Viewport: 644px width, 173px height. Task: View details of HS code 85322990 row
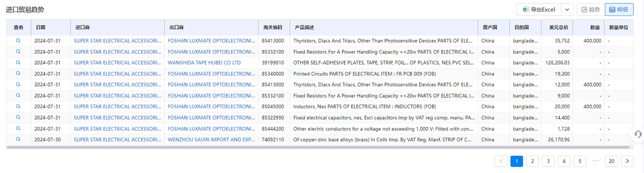[18, 118]
